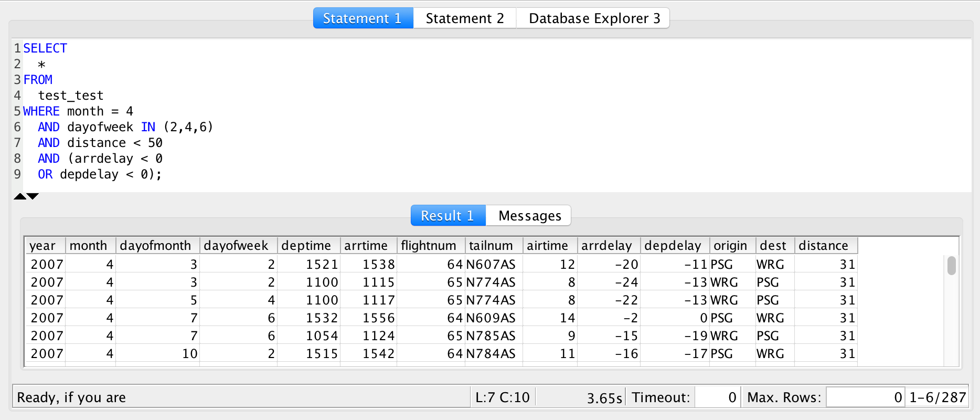Sort by the month column header
This screenshot has height=420, width=980.
90,246
